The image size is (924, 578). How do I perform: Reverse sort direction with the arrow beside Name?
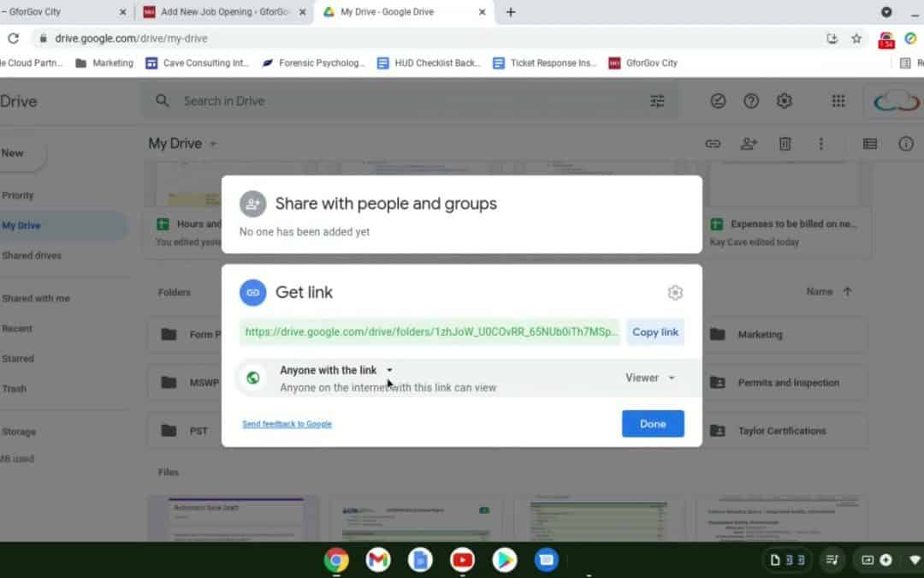click(x=847, y=291)
